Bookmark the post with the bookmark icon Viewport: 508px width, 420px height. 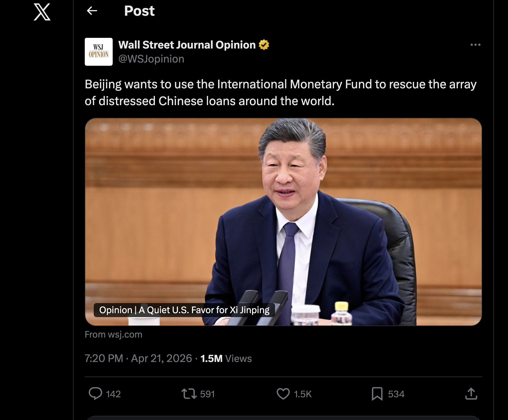coord(377,394)
